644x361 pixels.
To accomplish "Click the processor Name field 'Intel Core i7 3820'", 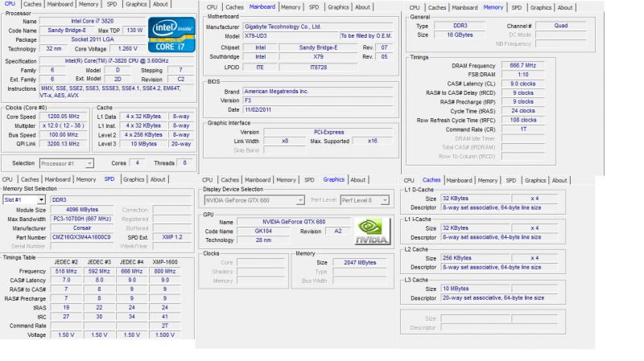I will [93, 21].
